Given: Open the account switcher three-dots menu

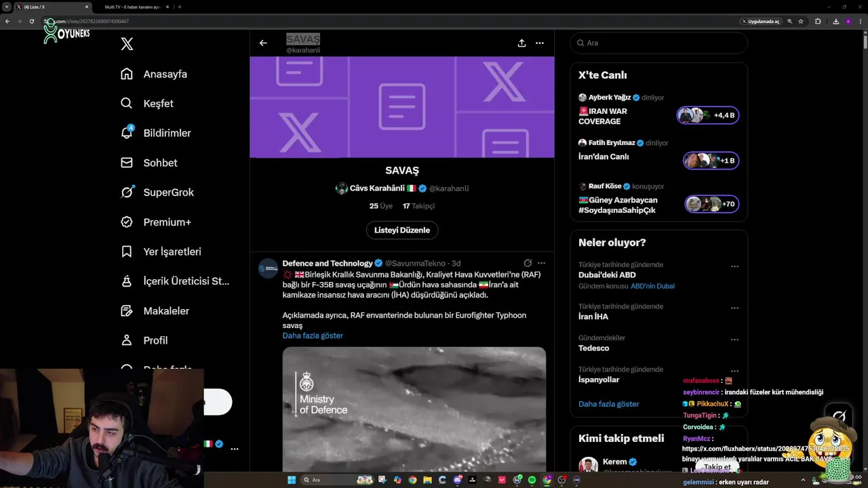Looking at the screenshot, I should pos(235,449).
